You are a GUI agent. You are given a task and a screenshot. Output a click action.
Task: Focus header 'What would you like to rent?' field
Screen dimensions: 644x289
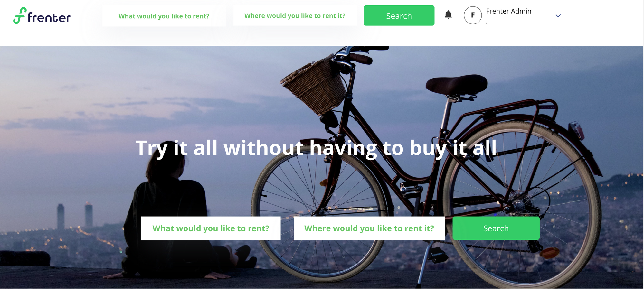coord(164,16)
